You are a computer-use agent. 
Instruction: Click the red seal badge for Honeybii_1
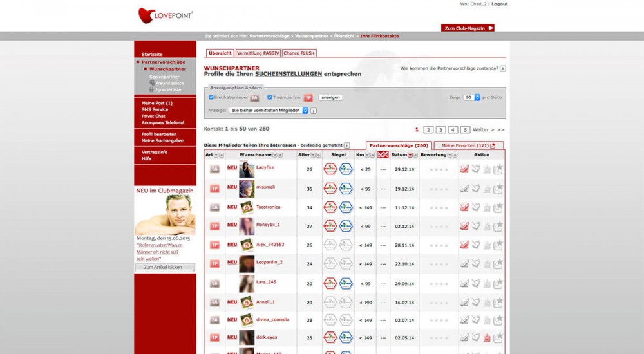[330, 227]
